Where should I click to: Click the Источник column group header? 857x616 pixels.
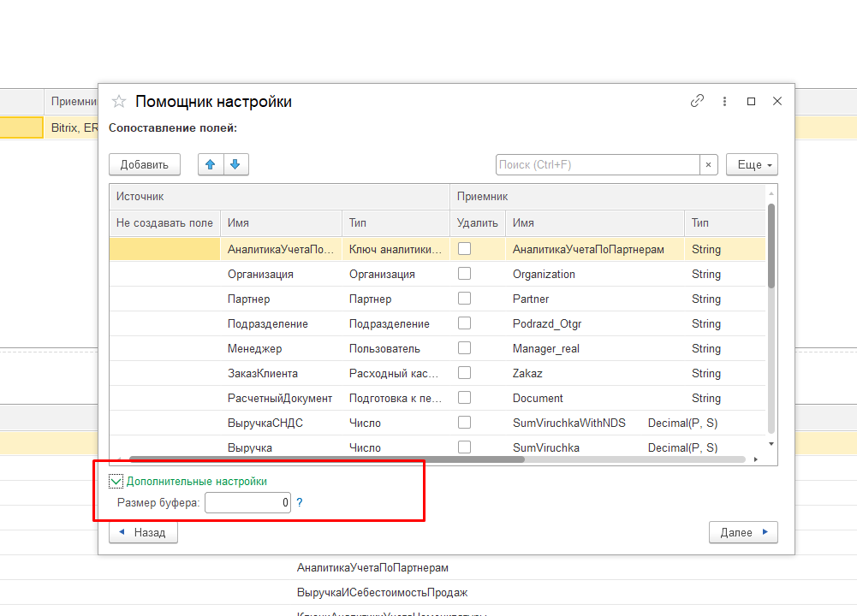tap(279, 197)
